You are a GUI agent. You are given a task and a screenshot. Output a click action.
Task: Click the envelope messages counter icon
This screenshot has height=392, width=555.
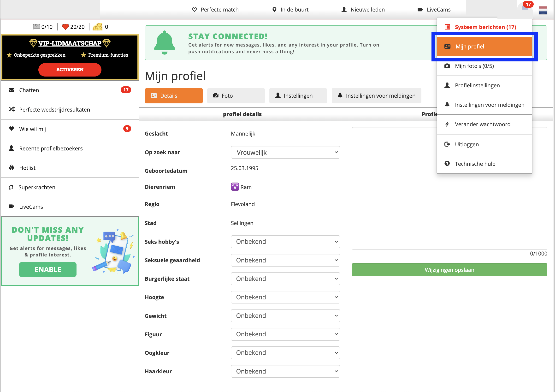point(36,26)
